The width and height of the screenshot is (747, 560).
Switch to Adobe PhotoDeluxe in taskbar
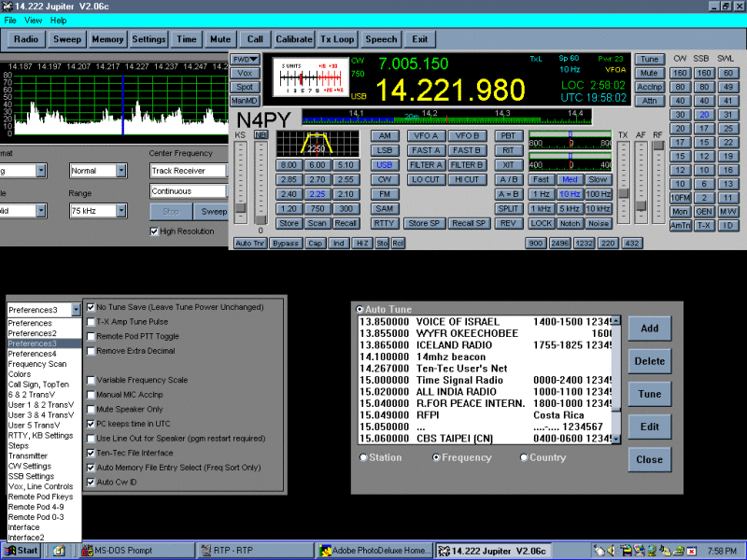375,551
